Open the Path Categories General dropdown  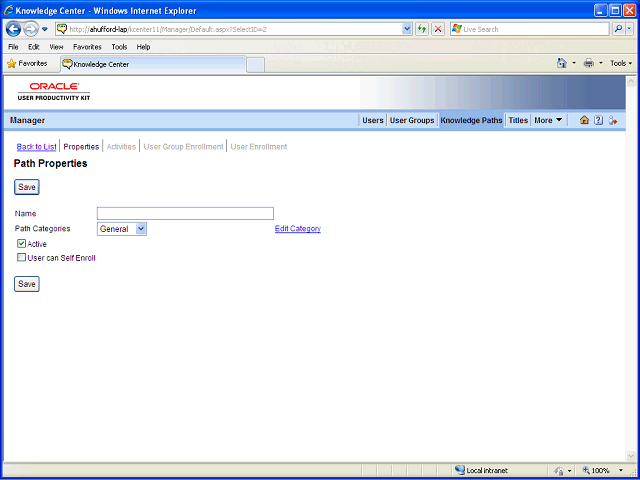122,229
